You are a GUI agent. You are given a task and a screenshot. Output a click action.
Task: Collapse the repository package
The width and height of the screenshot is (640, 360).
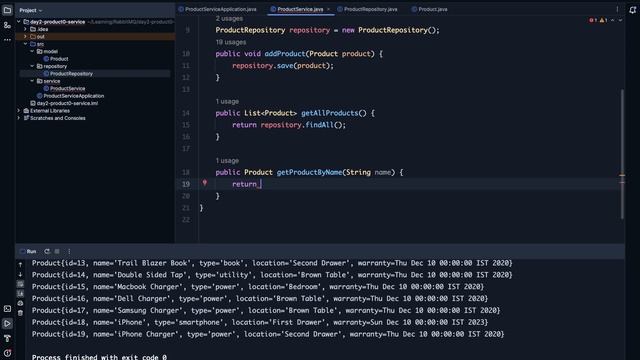32,66
